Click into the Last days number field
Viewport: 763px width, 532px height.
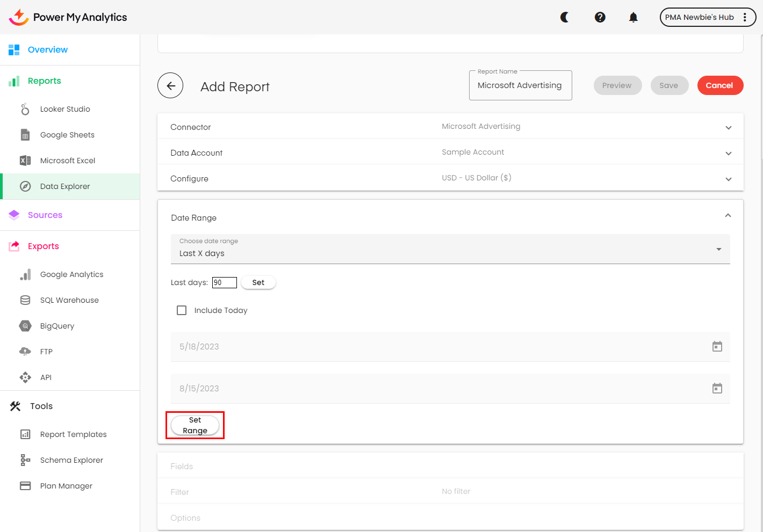click(x=224, y=283)
